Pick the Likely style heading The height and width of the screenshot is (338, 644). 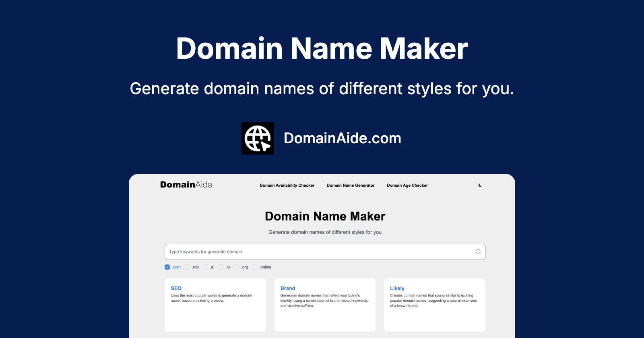tap(397, 288)
